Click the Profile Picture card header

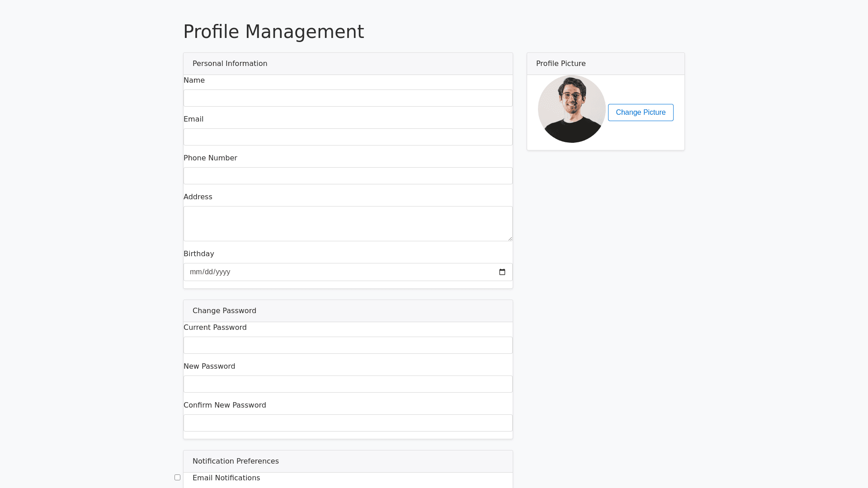point(561,64)
